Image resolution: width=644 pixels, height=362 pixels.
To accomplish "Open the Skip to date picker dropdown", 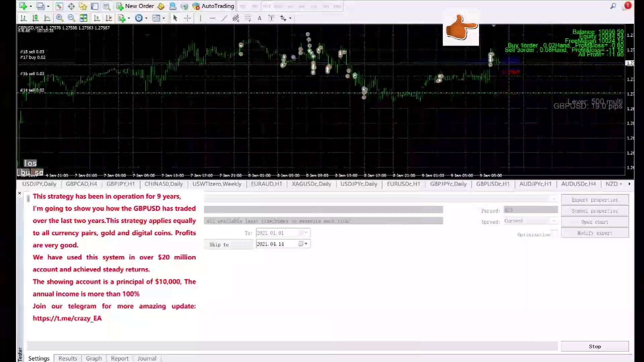I will tap(306, 244).
